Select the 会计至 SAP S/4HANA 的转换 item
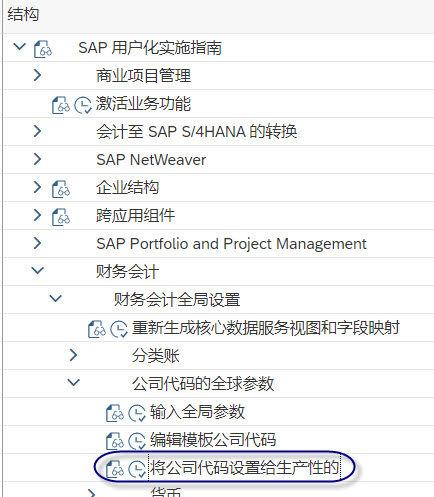 pos(197,132)
